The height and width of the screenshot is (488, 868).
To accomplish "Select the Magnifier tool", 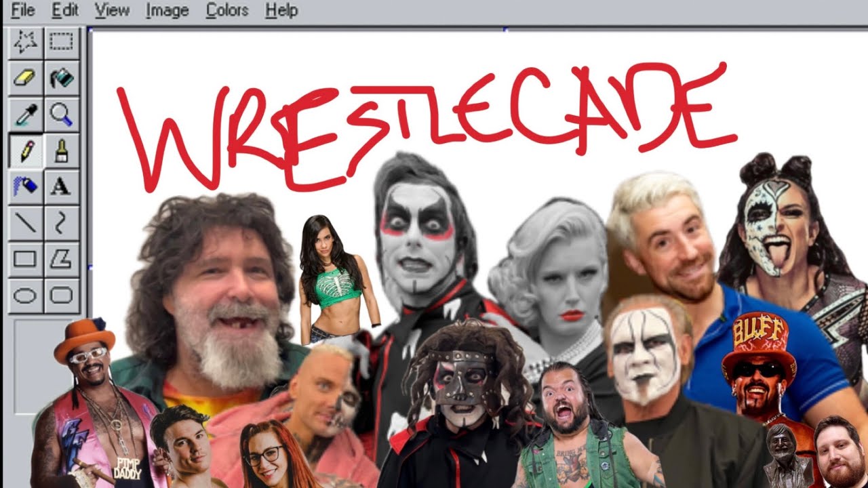I will pyautogui.click(x=62, y=114).
